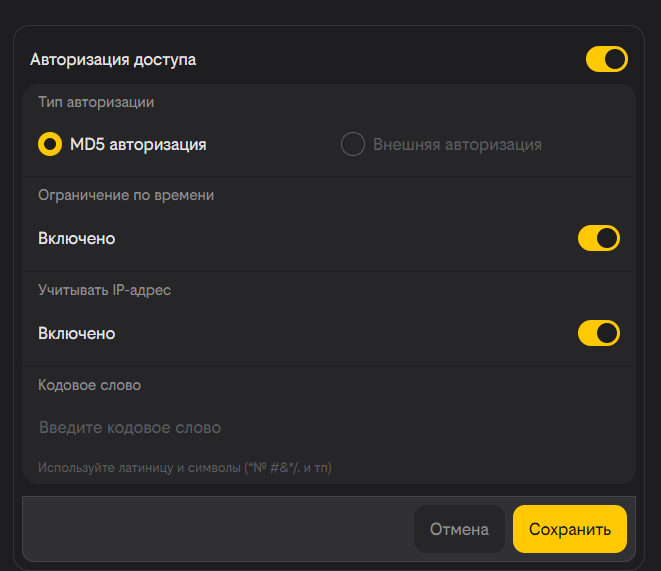Click the yellow Сохранить button
The width and height of the screenshot is (661, 571).
[x=569, y=529]
